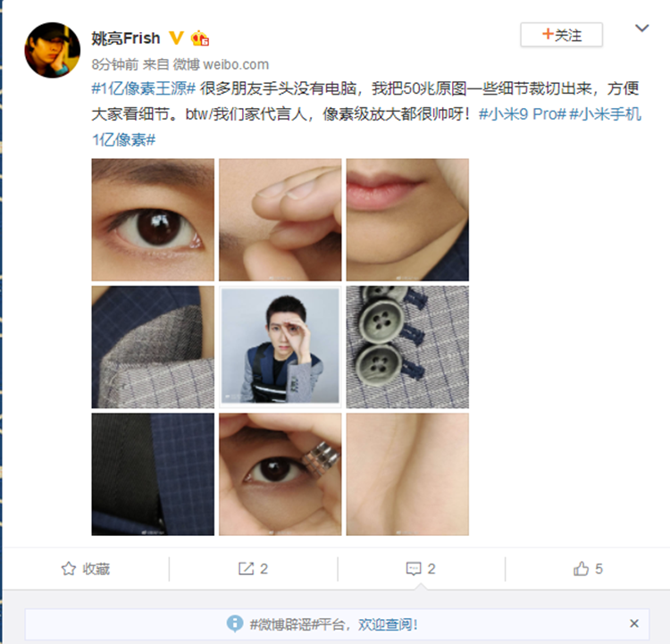
Task: Open hashtag #1亿像素王源#
Action: pyautogui.click(x=144, y=89)
